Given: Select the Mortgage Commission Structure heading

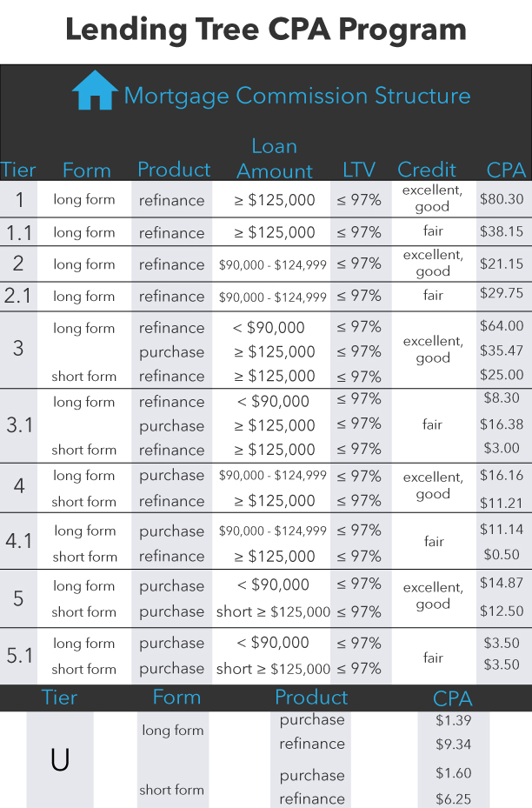Looking at the screenshot, I should click(x=296, y=95).
